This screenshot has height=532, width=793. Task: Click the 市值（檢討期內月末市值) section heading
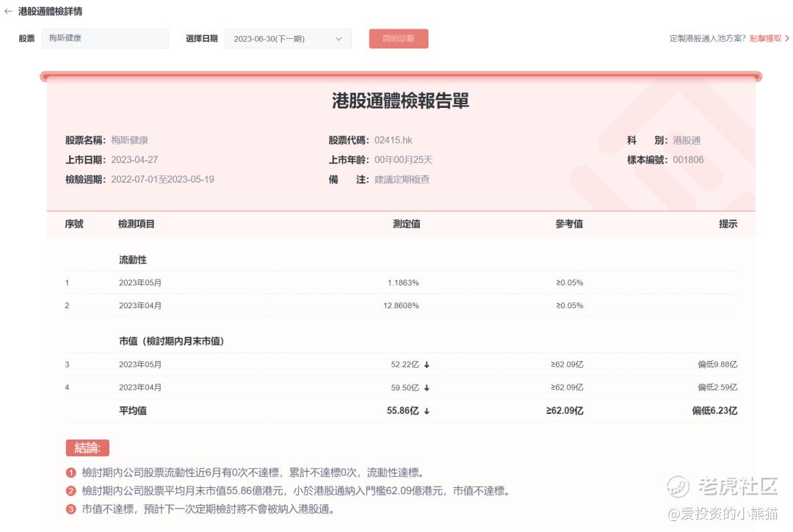(171, 341)
